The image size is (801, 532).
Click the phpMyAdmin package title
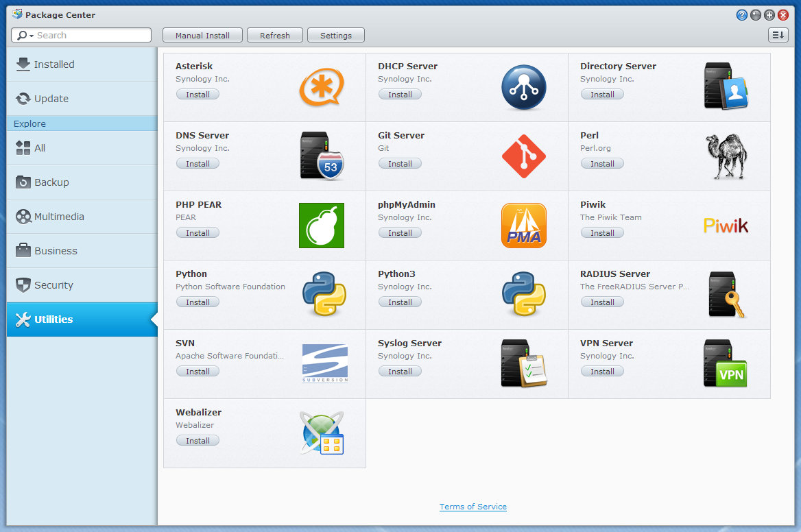(x=407, y=205)
